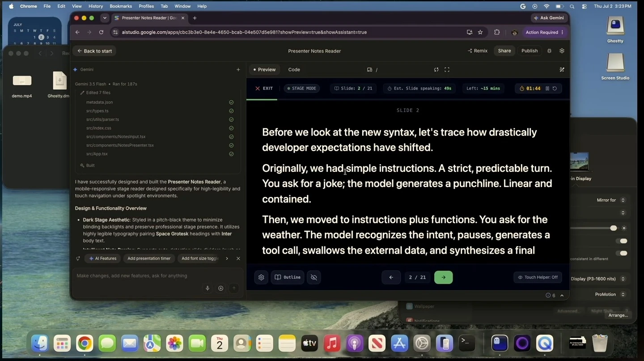The width and height of the screenshot is (644, 361).
Task: Click the Share button
Action: [x=504, y=51]
